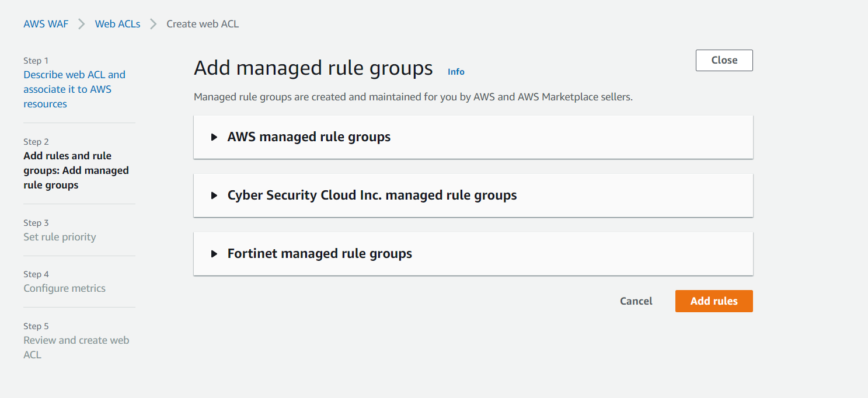Select the Step 5 'Review and create web ACL' item
Image resolution: width=868 pixels, height=398 pixels.
(x=76, y=347)
